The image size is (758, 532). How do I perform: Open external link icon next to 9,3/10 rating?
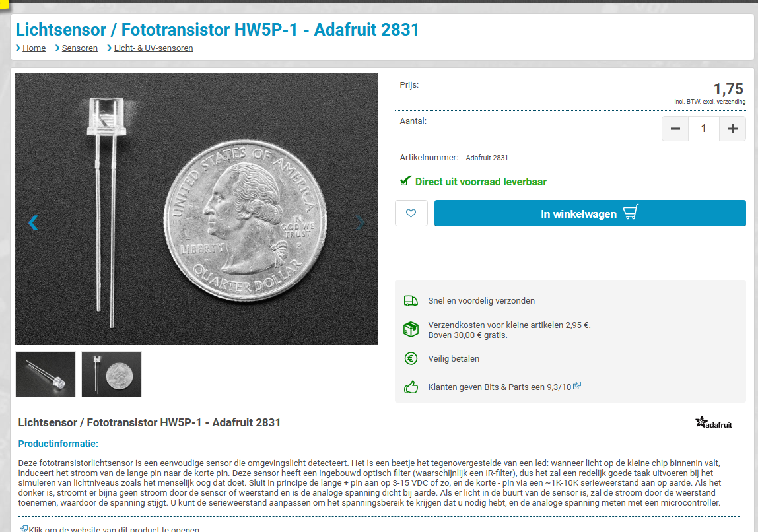[x=577, y=386]
